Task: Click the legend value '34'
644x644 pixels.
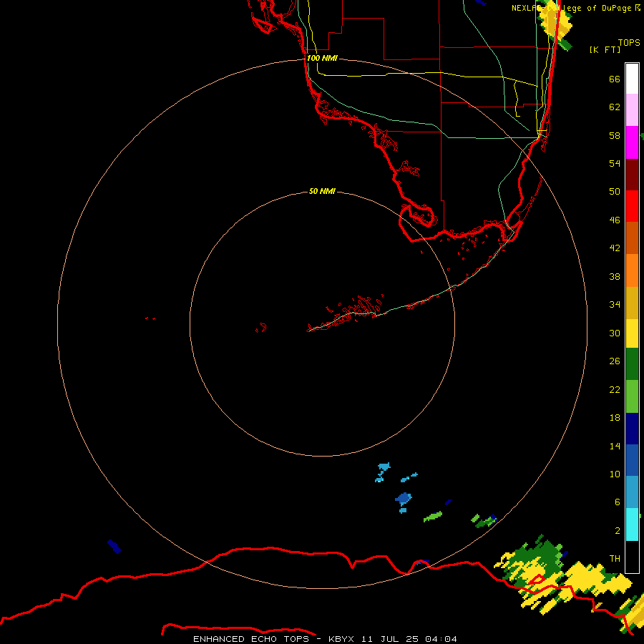Action: 615,304
